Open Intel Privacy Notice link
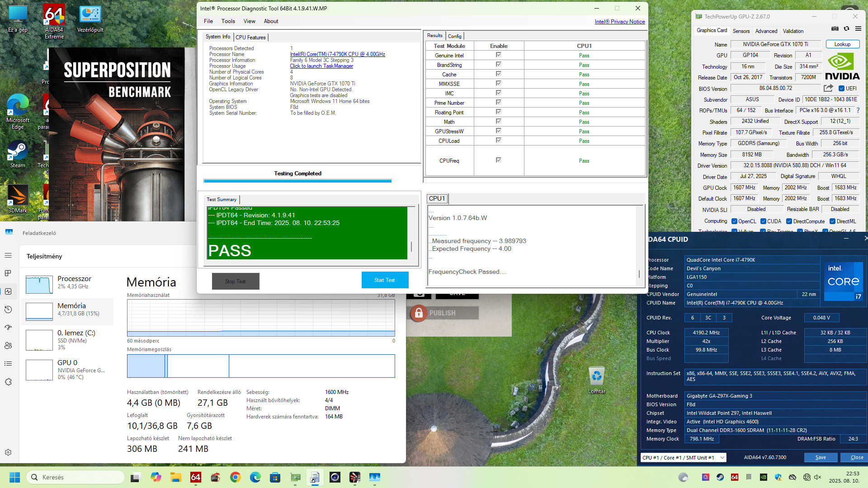 pos(619,22)
